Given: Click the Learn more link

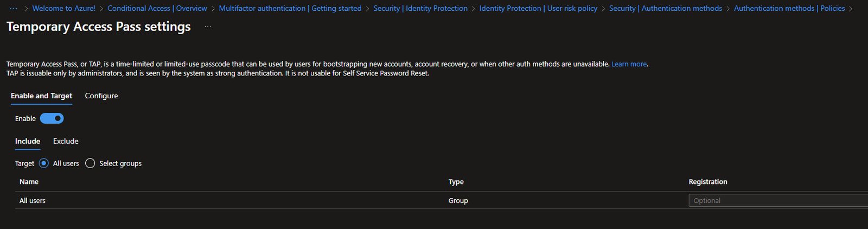Looking at the screenshot, I should point(629,64).
